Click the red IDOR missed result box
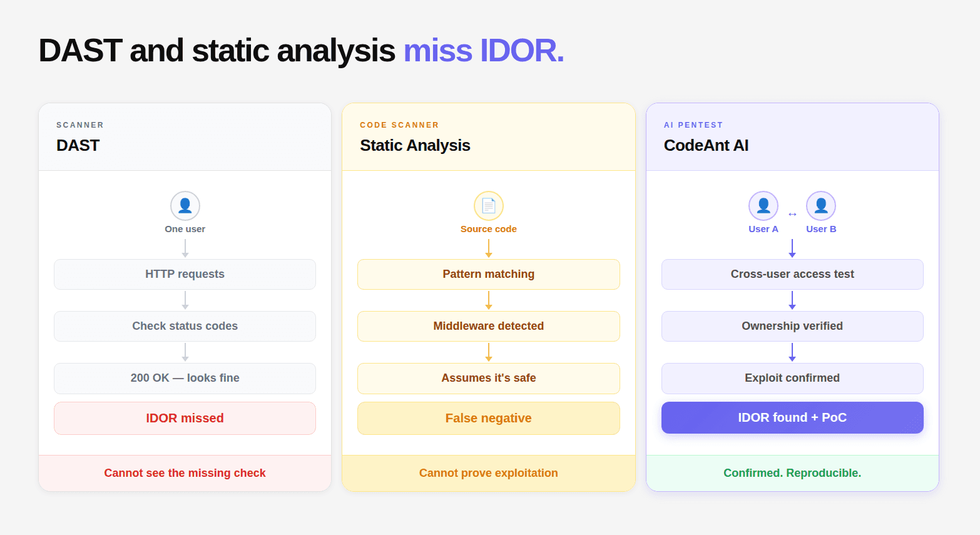The width and height of the screenshot is (980, 535). tap(185, 418)
